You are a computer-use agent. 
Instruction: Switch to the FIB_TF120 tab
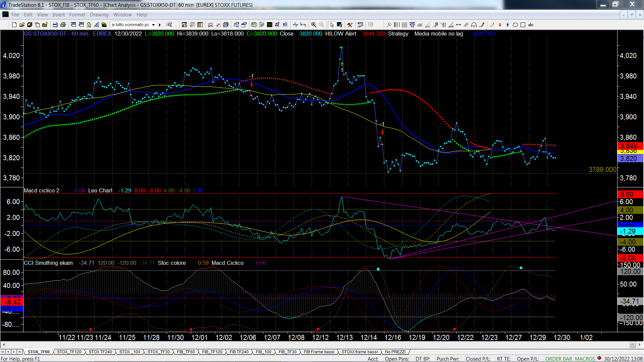tap(212, 352)
